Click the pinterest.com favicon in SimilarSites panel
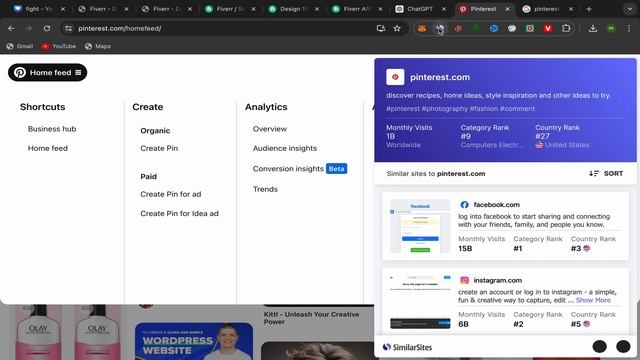 (x=395, y=77)
